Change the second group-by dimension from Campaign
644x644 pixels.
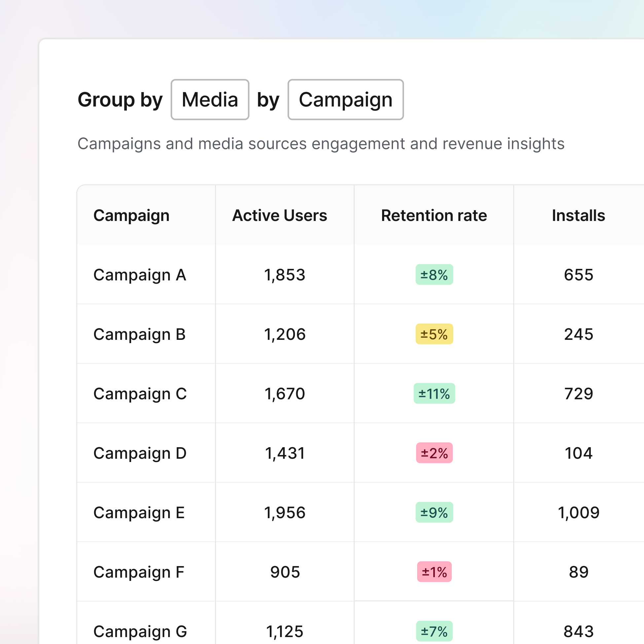tap(345, 99)
